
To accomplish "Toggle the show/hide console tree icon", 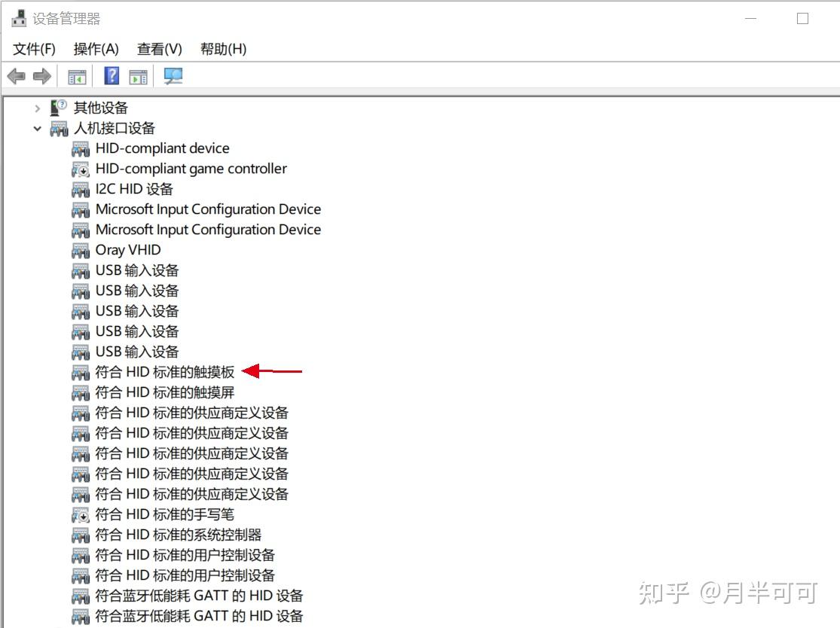I will click(76, 75).
